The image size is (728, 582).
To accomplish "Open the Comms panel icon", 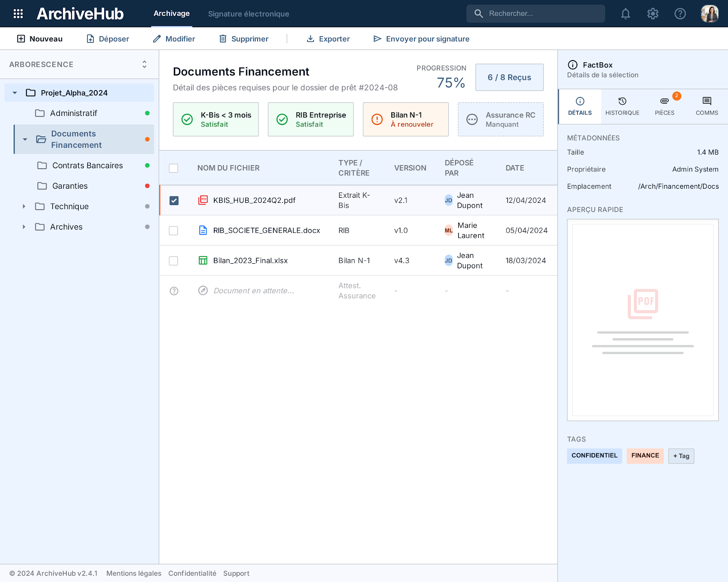I will coord(707,101).
